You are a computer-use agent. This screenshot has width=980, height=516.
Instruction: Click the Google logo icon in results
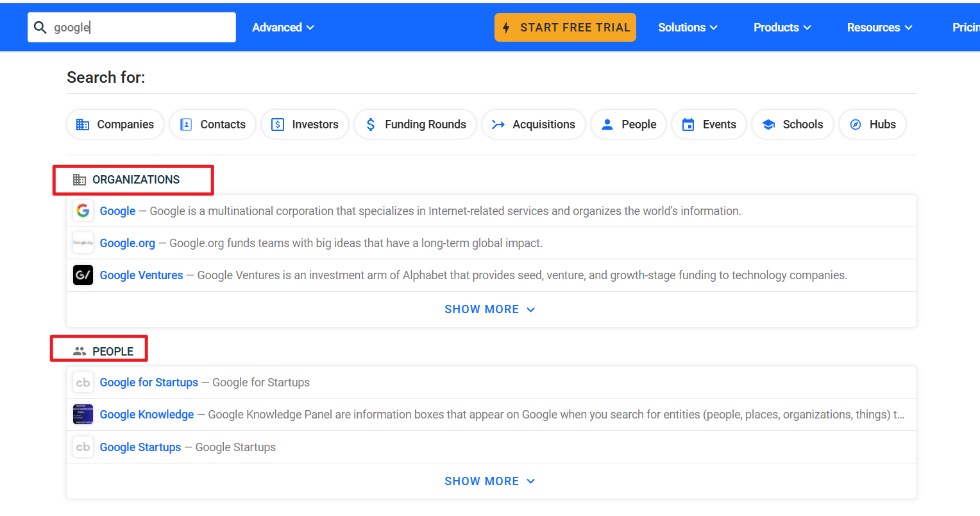tap(83, 211)
